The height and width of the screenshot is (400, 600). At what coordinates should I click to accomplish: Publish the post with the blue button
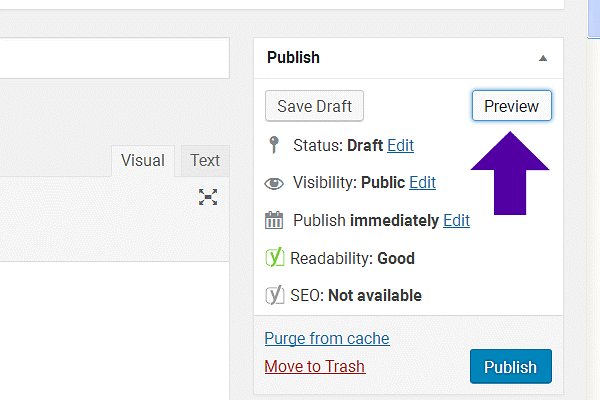point(510,367)
